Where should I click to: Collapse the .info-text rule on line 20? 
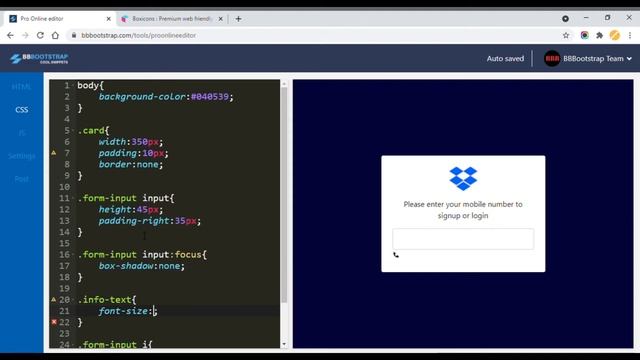(73, 300)
